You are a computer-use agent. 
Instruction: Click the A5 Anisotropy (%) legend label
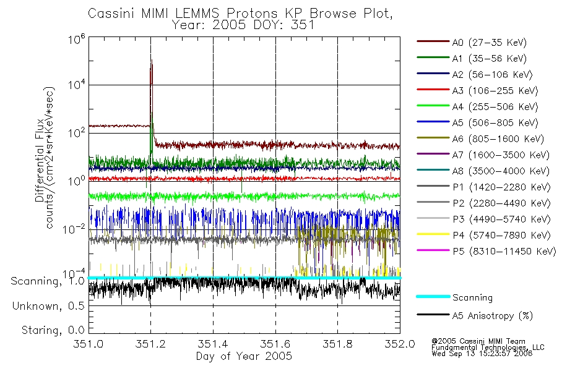pyautogui.click(x=493, y=317)
